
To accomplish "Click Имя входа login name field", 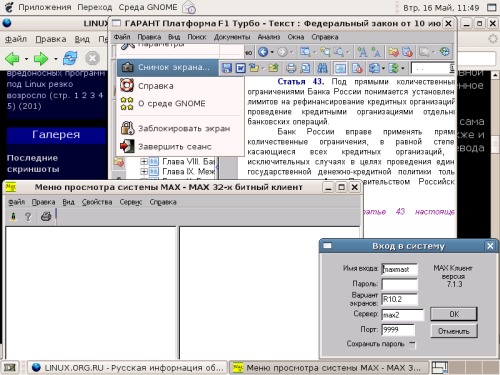I will tap(399, 269).
